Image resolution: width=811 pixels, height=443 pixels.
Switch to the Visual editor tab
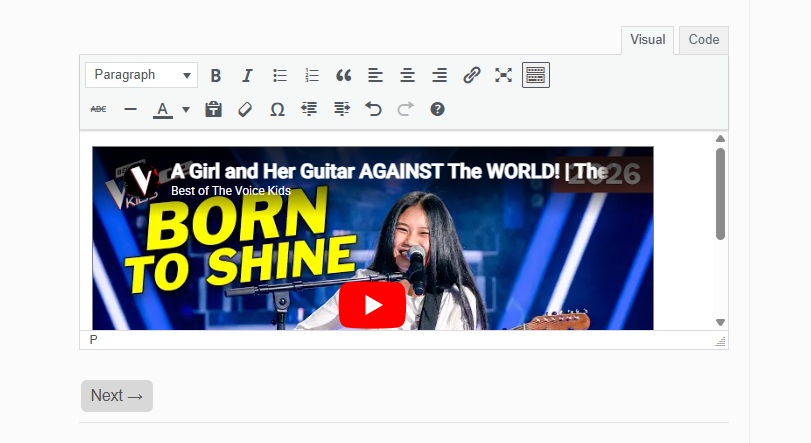click(647, 40)
